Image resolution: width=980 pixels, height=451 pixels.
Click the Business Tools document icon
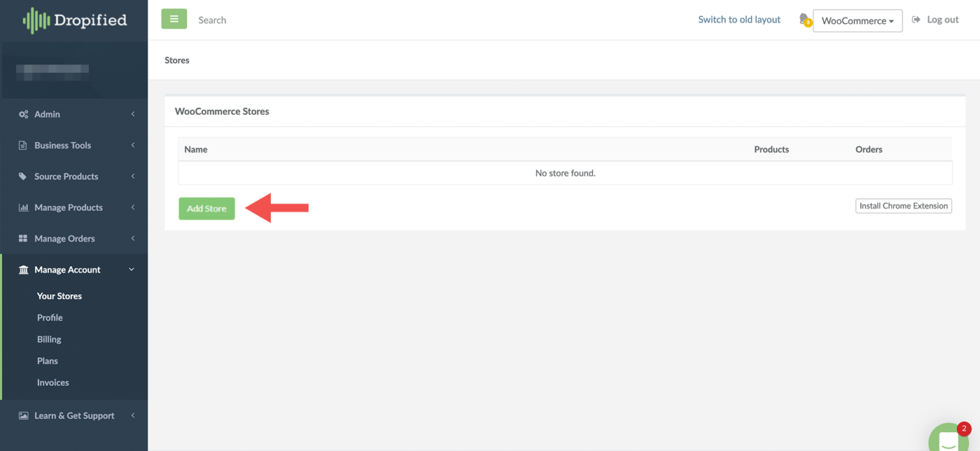click(22, 145)
